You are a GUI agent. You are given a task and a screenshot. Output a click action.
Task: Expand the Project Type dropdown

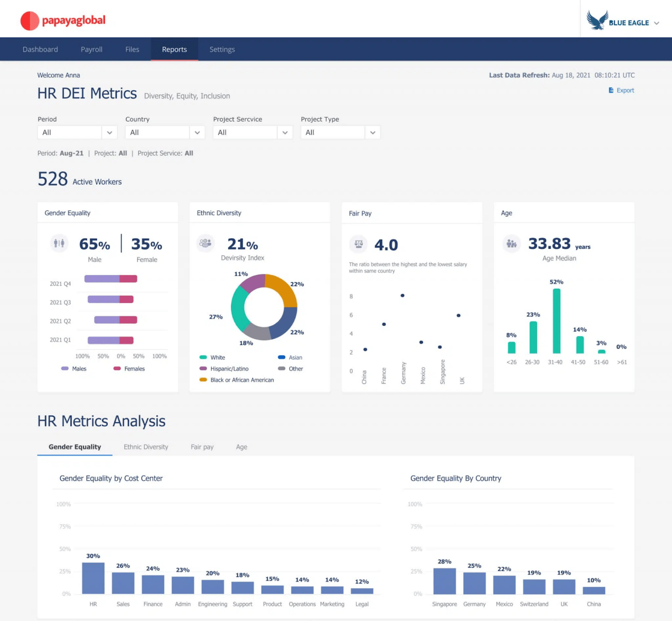[341, 133]
